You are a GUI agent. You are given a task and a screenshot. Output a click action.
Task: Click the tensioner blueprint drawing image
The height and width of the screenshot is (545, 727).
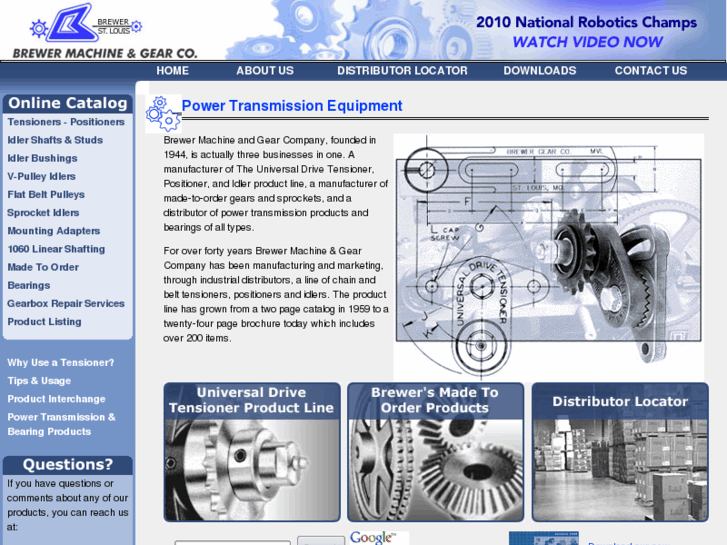pyautogui.click(x=548, y=256)
